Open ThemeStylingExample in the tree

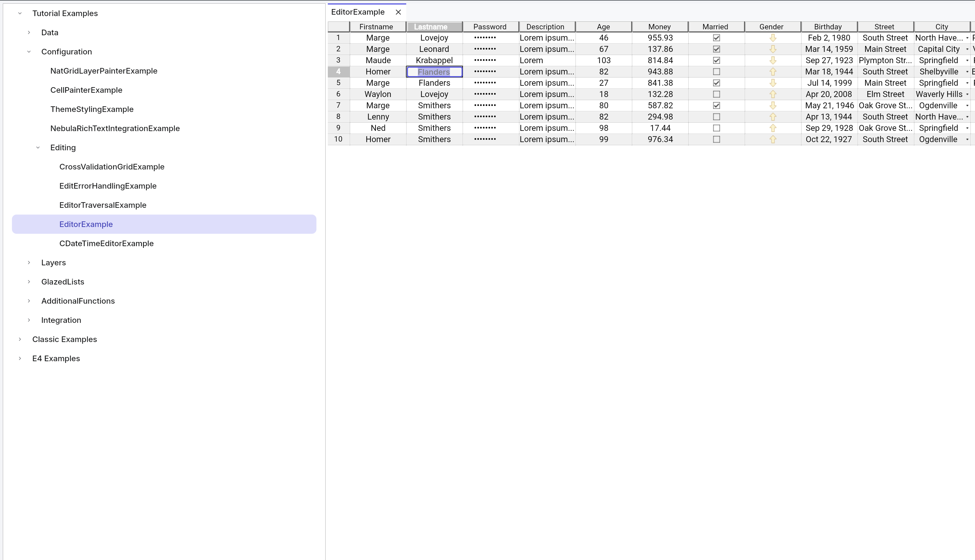click(x=92, y=109)
